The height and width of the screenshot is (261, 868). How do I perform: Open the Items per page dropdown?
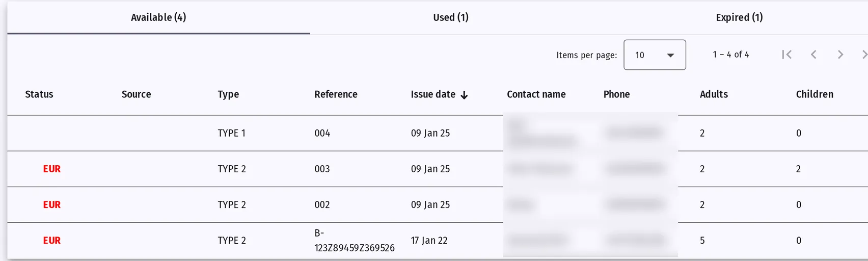[655, 55]
